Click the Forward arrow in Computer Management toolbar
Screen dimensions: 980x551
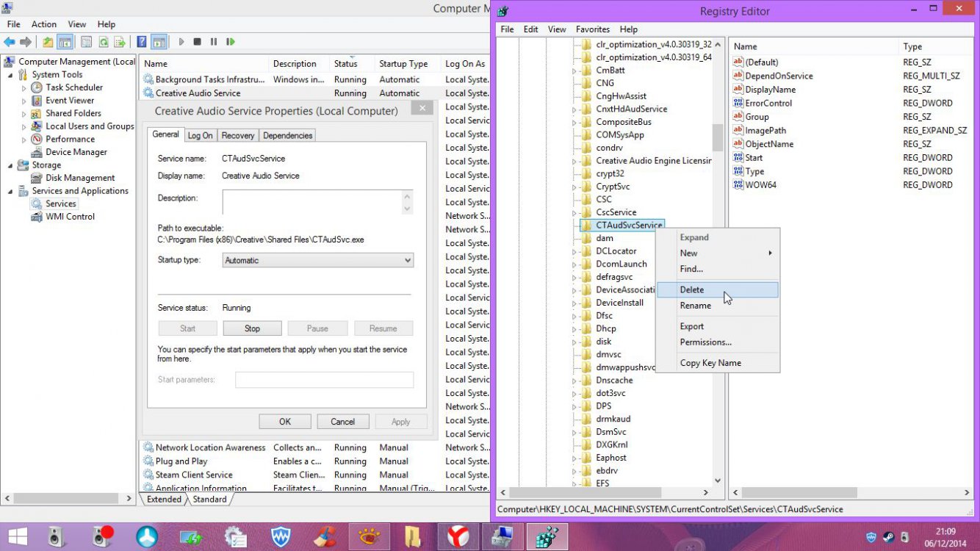point(26,42)
